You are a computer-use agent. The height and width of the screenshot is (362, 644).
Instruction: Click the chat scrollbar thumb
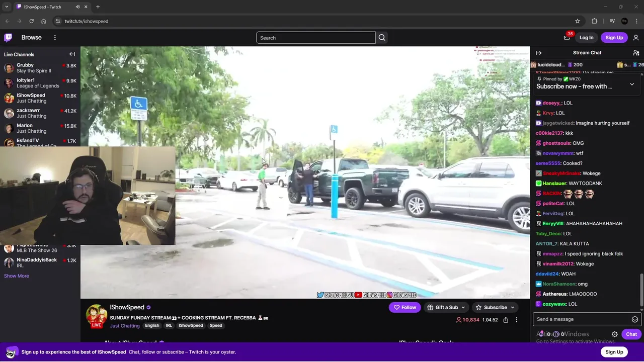click(x=641, y=289)
